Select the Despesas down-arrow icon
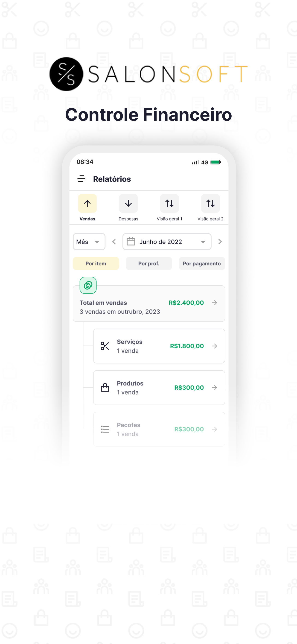Screen dimensions: 297x644 128,203
